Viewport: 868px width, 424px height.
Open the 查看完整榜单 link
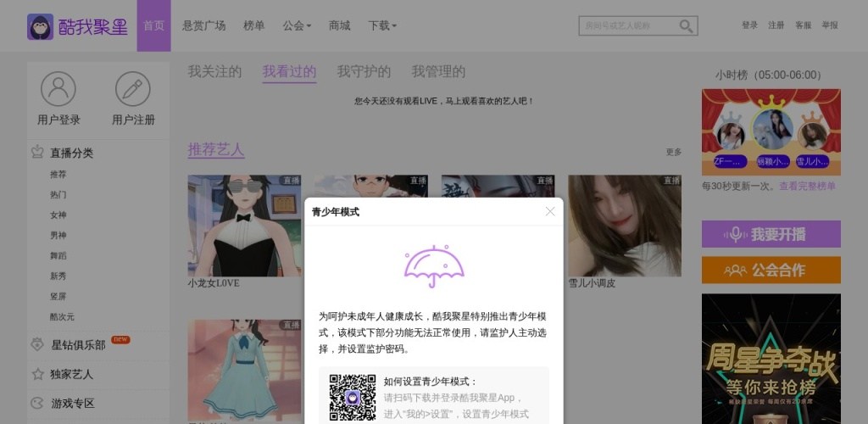tap(807, 186)
